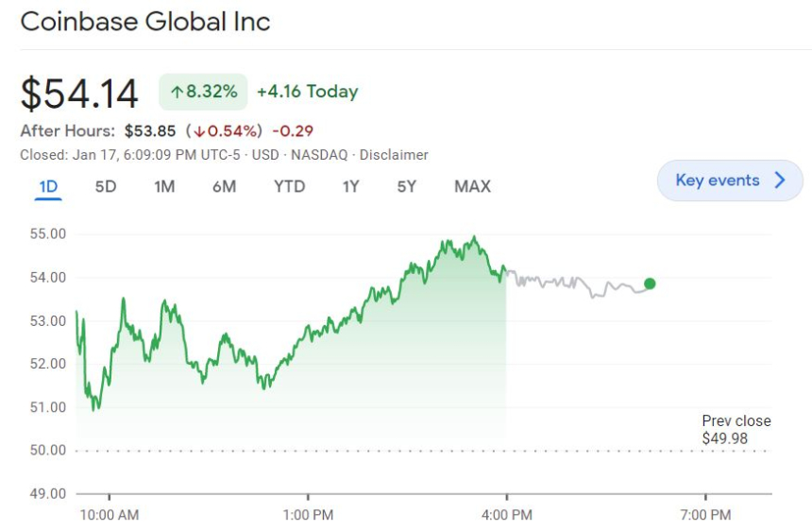Click the $54.14 stock price

pos(79,94)
